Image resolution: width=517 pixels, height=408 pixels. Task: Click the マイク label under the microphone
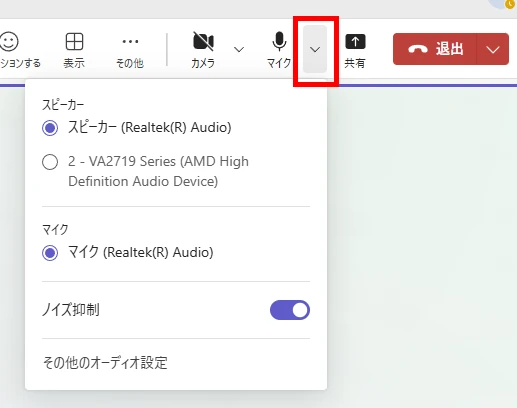pyautogui.click(x=279, y=63)
